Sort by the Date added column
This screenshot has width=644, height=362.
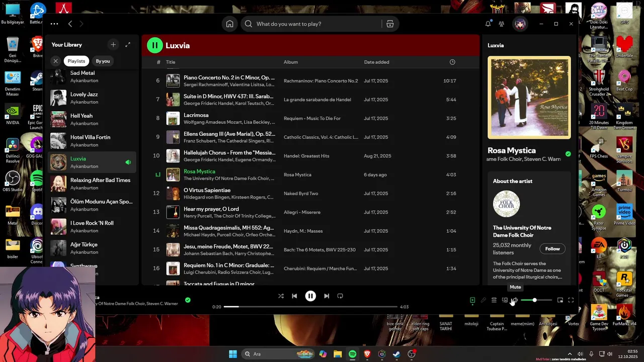click(x=377, y=62)
